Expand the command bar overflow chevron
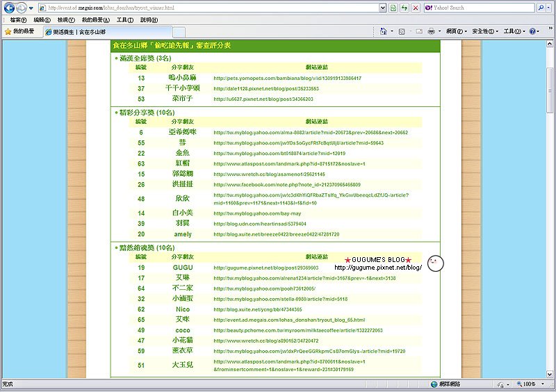The width and height of the screenshot is (556, 392). pyautogui.click(x=550, y=28)
